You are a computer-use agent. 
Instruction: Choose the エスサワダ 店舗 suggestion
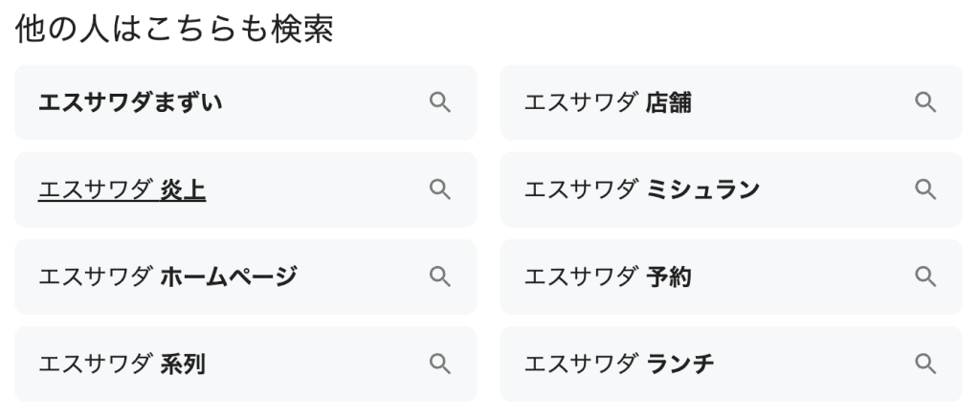click(x=607, y=102)
